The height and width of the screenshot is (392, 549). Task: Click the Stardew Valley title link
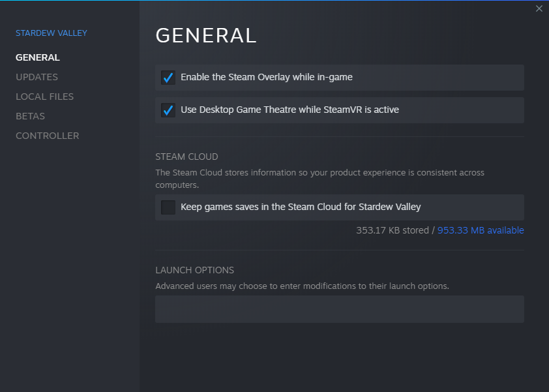pos(52,33)
